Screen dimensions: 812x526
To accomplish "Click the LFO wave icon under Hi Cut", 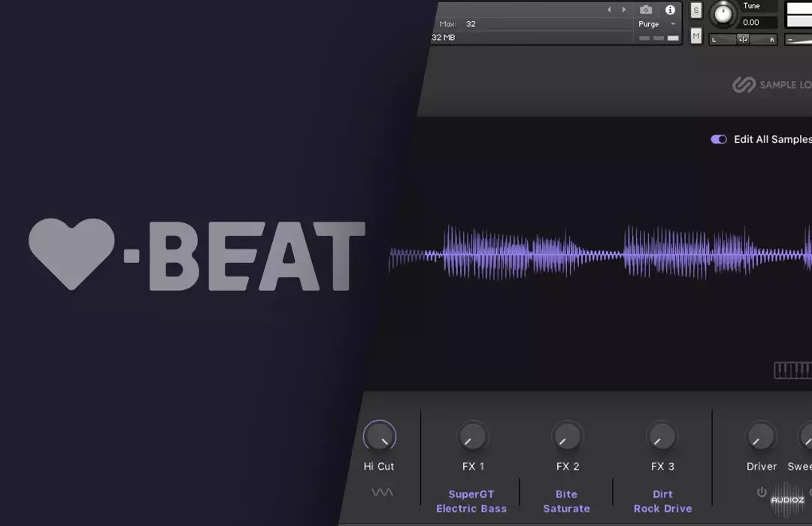I will (382, 492).
